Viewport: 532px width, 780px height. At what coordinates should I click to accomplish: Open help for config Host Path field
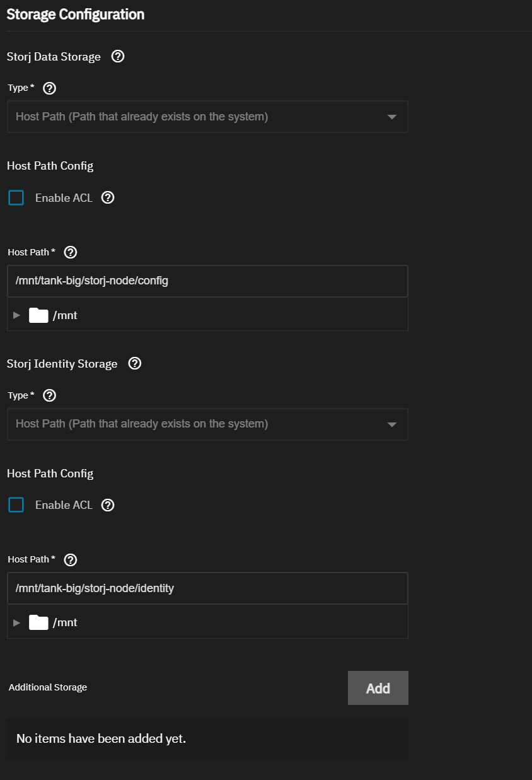click(x=71, y=252)
